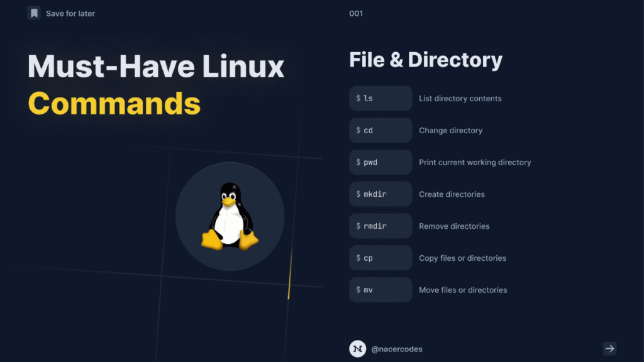
Task: Select the cp command pill
Action: click(380, 258)
